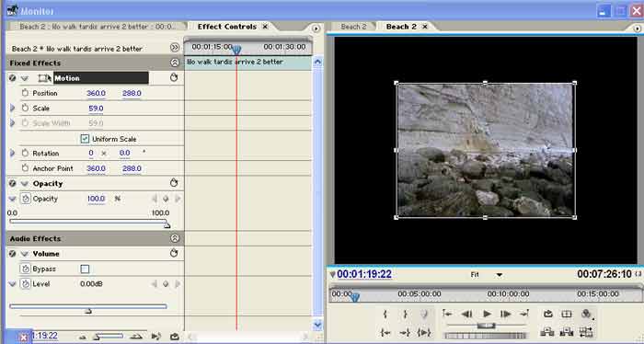Expand the Scale property
This screenshot has height=344, width=644.
(x=12, y=109)
